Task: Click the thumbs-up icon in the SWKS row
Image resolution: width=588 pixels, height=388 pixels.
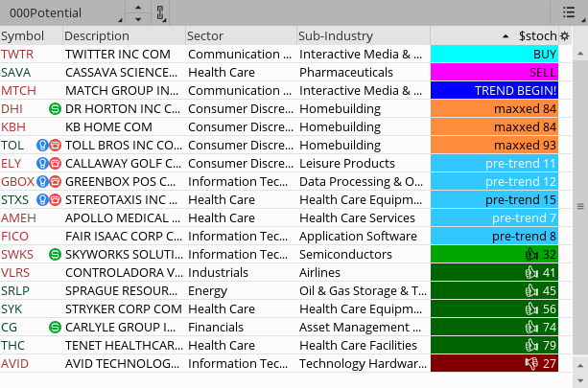Action: point(531,254)
